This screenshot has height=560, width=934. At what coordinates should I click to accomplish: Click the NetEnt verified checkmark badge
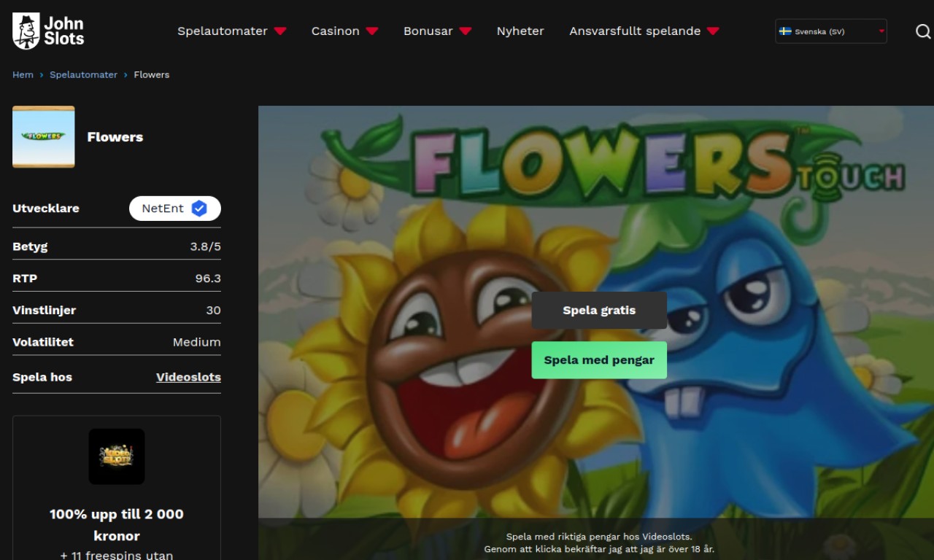(x=199, y=209)
